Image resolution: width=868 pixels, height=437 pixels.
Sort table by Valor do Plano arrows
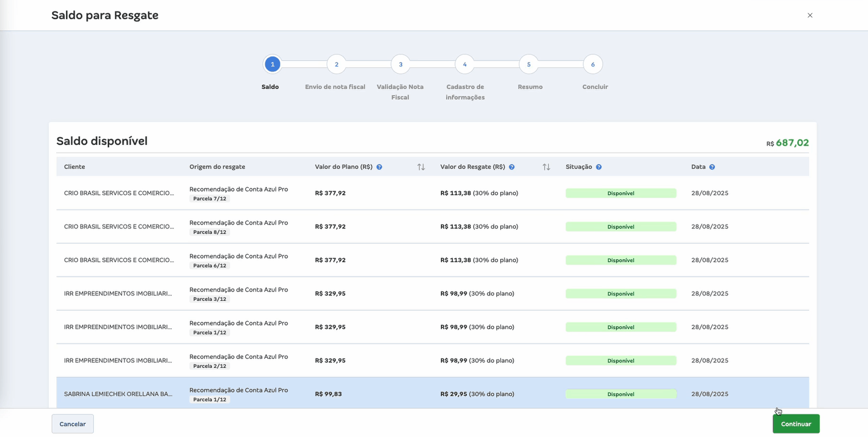[421, 167]
